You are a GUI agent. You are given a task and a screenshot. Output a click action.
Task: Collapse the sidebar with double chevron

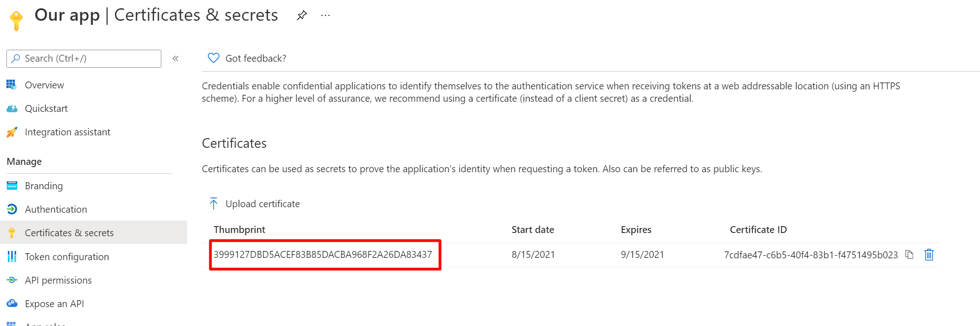[x=176, y=58]
